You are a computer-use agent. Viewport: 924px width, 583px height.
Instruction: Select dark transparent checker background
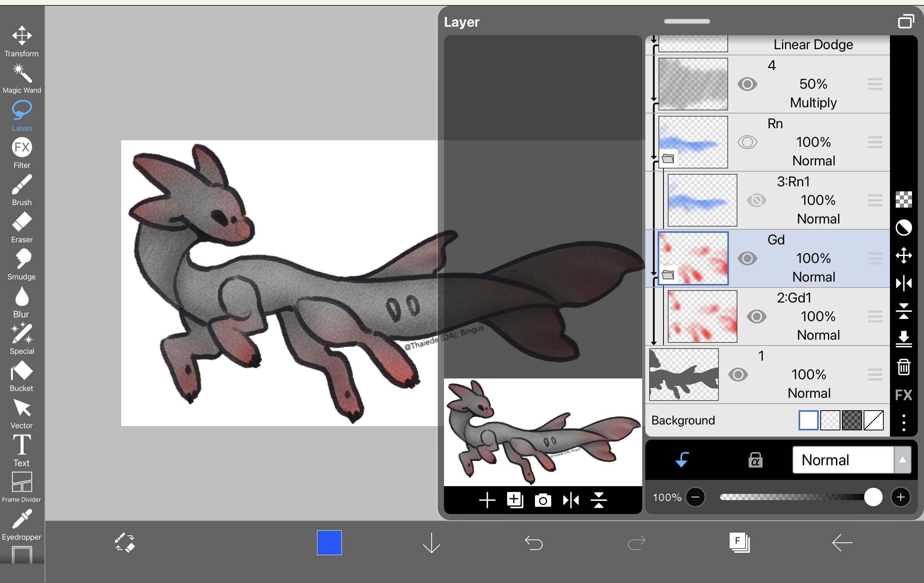point(852,420)
